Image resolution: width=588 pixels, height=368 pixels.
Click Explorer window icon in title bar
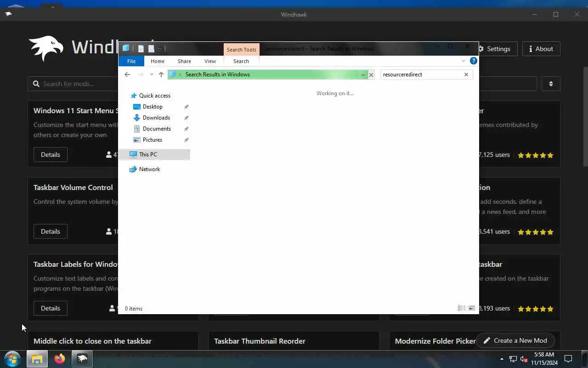tap(126, 48)
